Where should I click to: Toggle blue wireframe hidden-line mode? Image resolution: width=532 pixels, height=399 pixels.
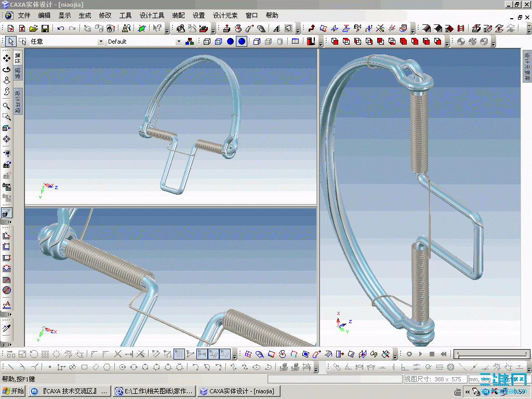(219, 42)
